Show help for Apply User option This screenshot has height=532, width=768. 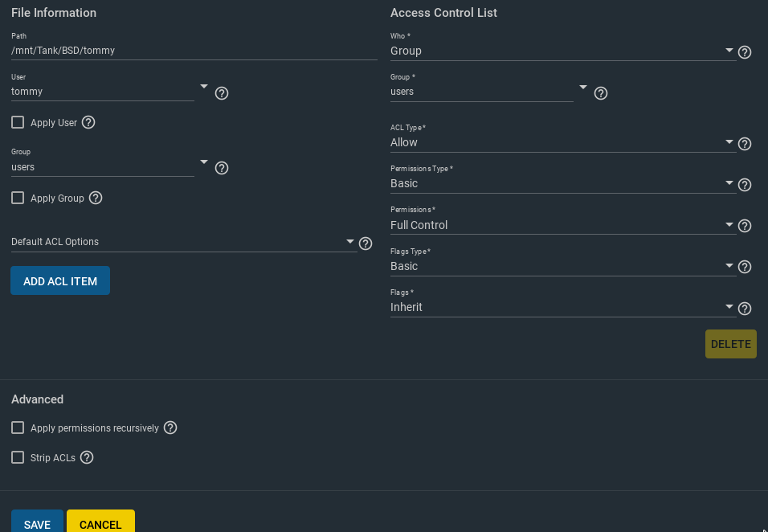point(88,122)
